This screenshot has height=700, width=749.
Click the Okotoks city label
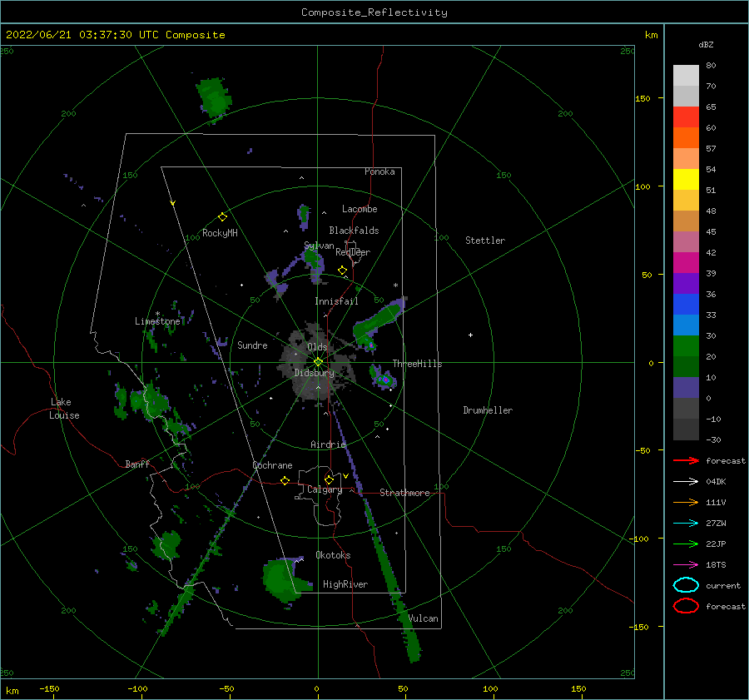tap(333, 555)
